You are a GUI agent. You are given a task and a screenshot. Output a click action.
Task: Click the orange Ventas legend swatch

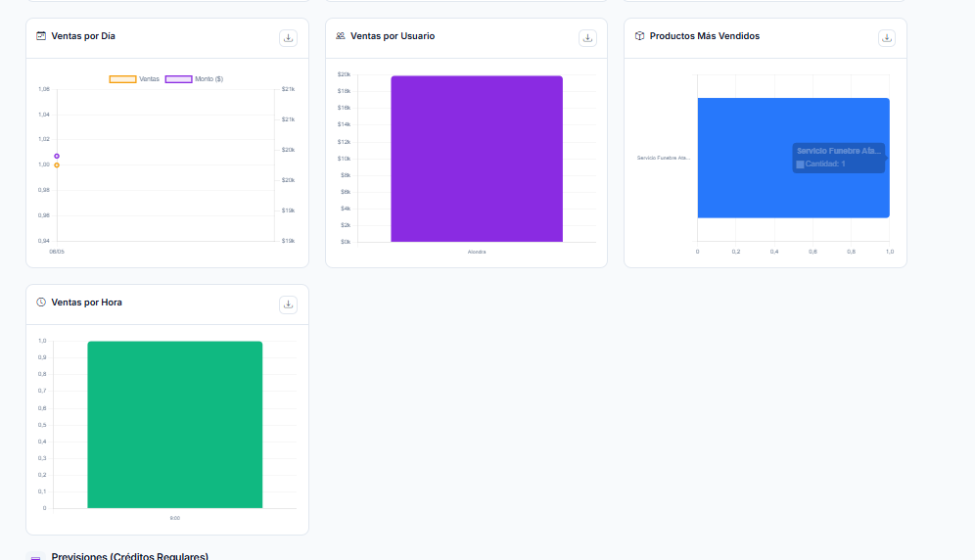tap(122, 79)
